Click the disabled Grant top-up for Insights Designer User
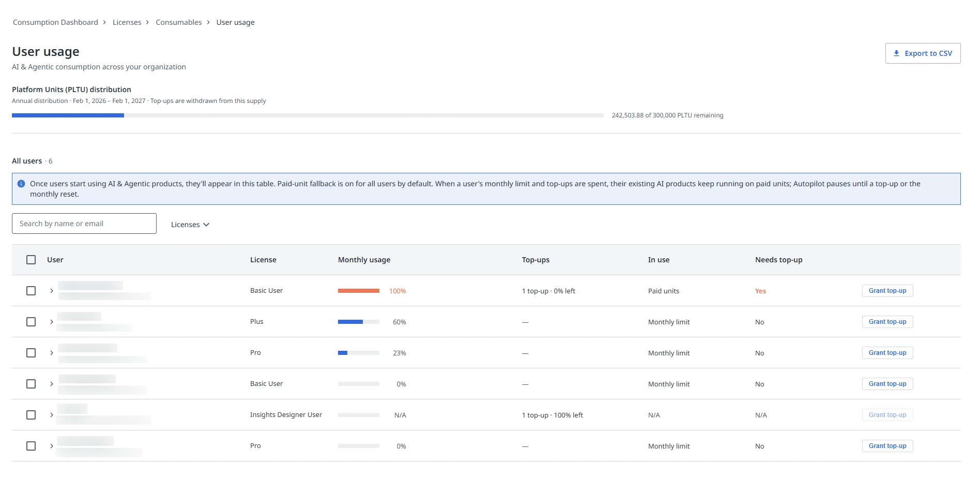 click(887, 415)
